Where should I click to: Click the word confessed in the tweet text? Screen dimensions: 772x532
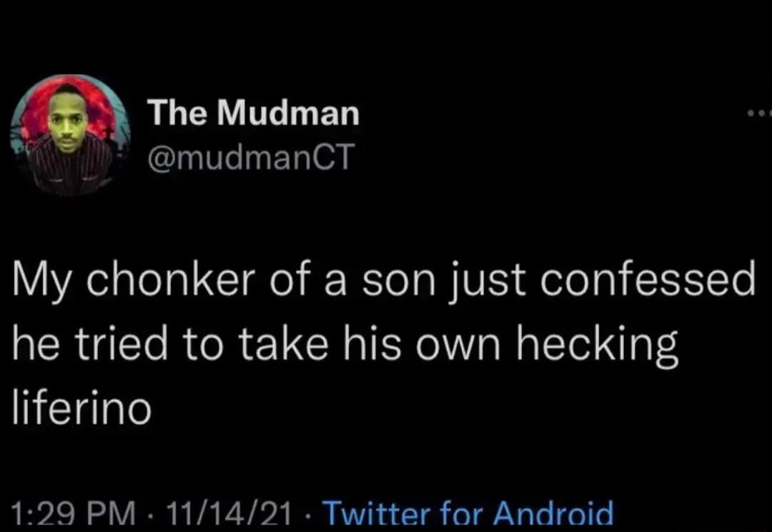[650, 277]
